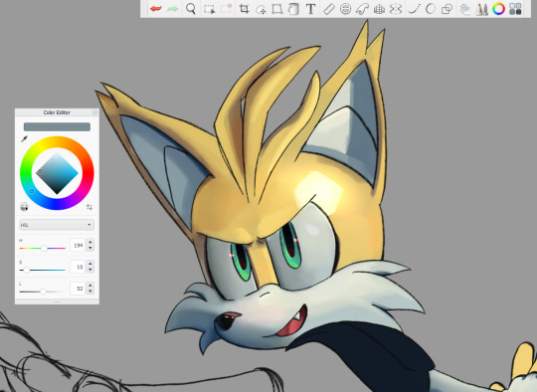Click inside the saturation-luminance diamond
This screenshot has width=537, height=392.
pyautogui.click(x=57, y=173)
